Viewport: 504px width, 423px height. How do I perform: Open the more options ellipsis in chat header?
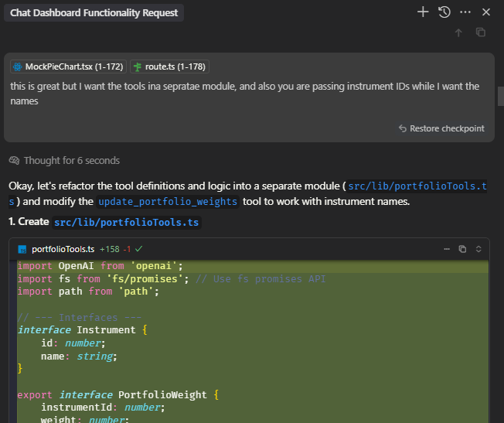click(x=465, y=12)
